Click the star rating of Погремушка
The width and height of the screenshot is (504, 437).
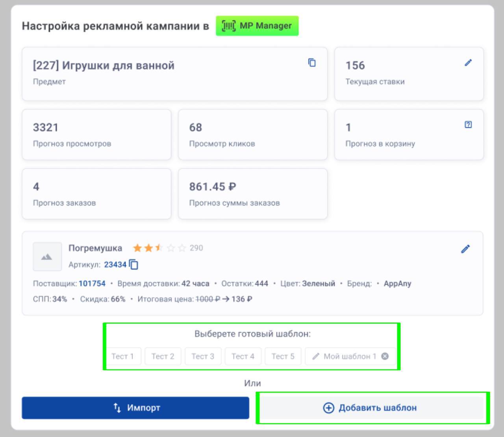click(159, 248)
